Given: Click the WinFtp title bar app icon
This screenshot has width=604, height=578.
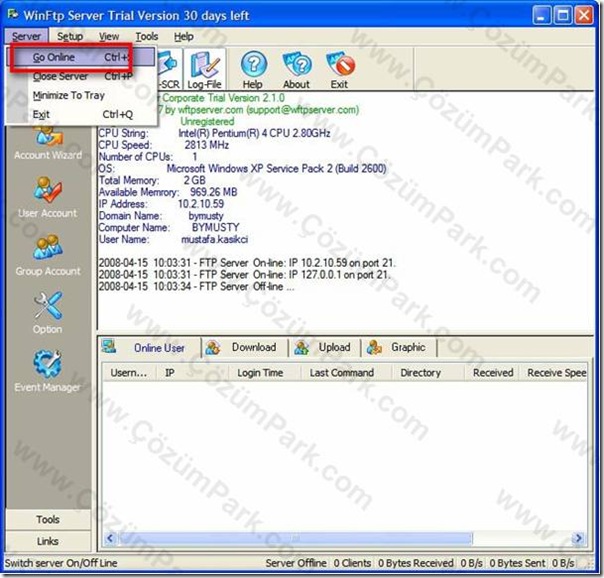Looking at the screenshot, I should click(x=12, y=15).
